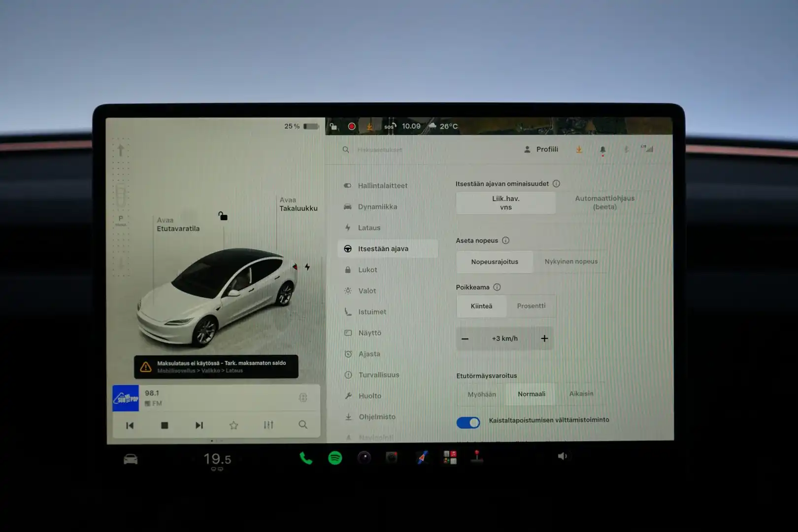Screen dimensions: 798x532
Task: Show info icon next to Poikkeama
Action: coord(497,287)
